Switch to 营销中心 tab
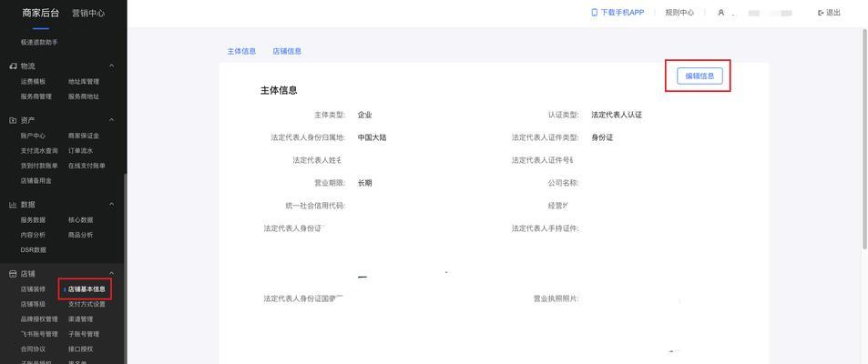The image size is (868, 364). pyautogui.click(x=88, y=13)
